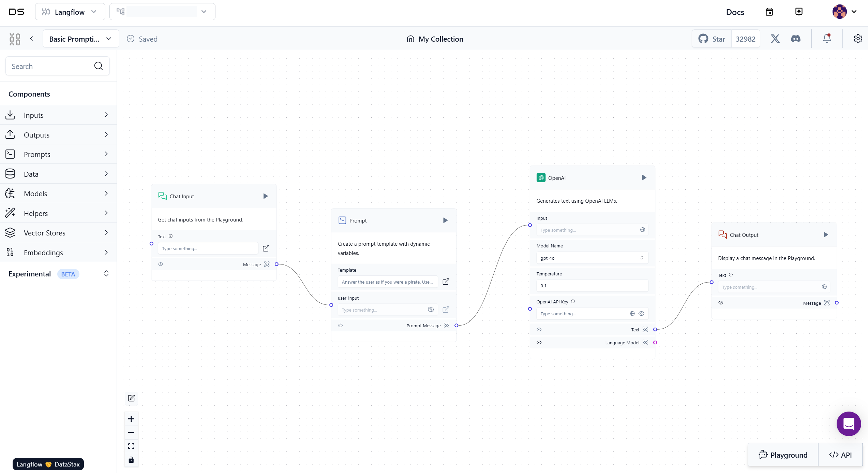Click fit view icon on canvas controls
Viewport: 868px width, 473px height.
coord(131,446)
